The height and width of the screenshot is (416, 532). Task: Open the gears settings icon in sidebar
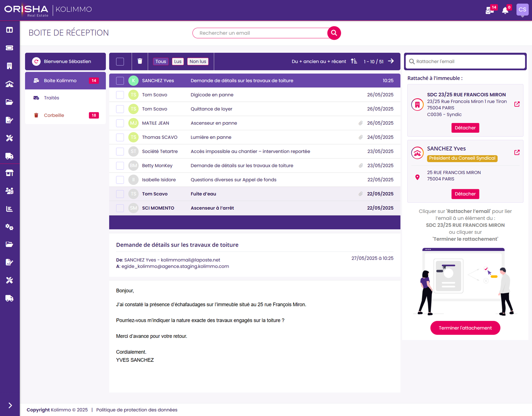tap(9, 227)
